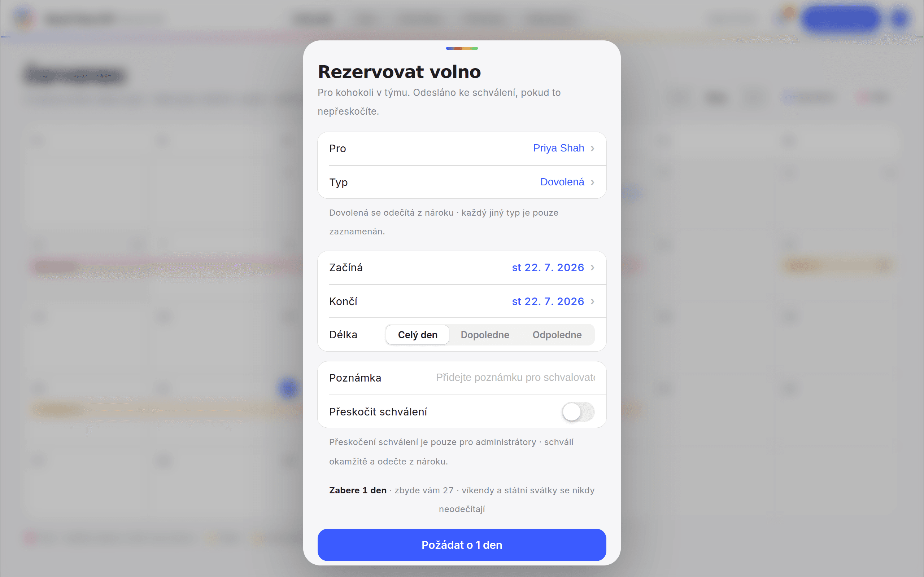Viewport: 924px width, 577px height.
Task: Click the blurred round avatar in top-right corner
Action: point(900,18)
